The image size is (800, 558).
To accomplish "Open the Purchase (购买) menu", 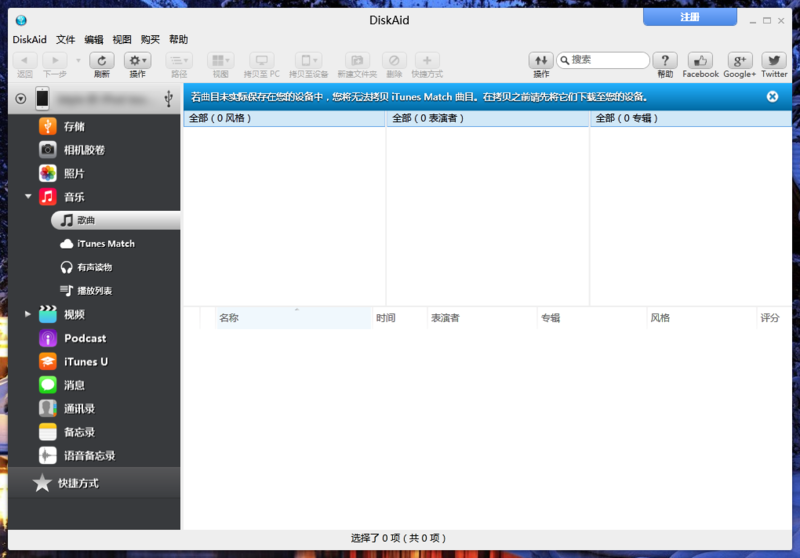I will [x=150, y=39].
